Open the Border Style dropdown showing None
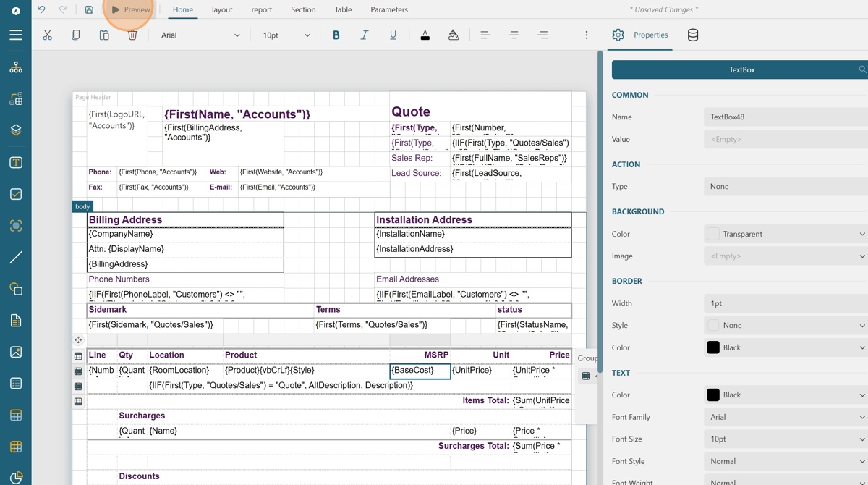 point(786,325)
